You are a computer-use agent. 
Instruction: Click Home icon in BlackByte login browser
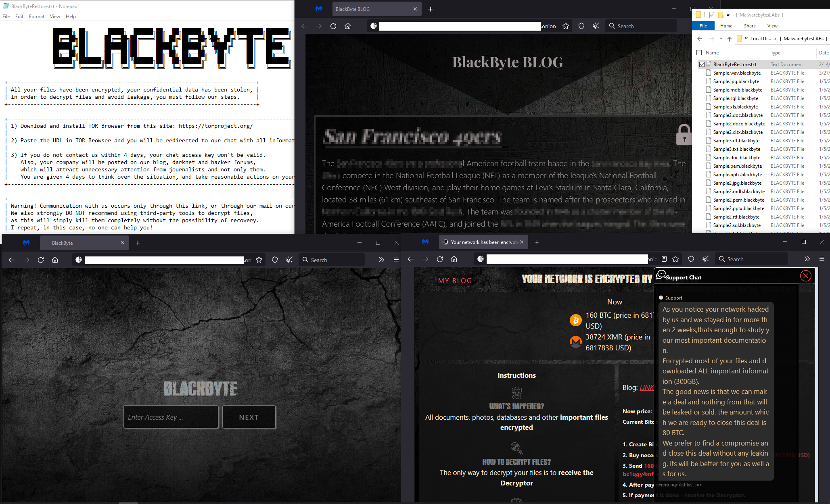click(55, 260)
